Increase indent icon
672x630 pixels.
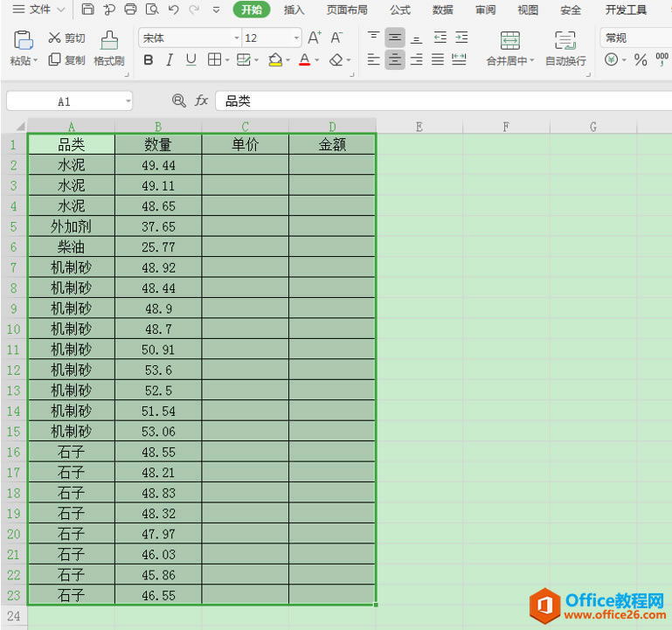tap(461, 38)
